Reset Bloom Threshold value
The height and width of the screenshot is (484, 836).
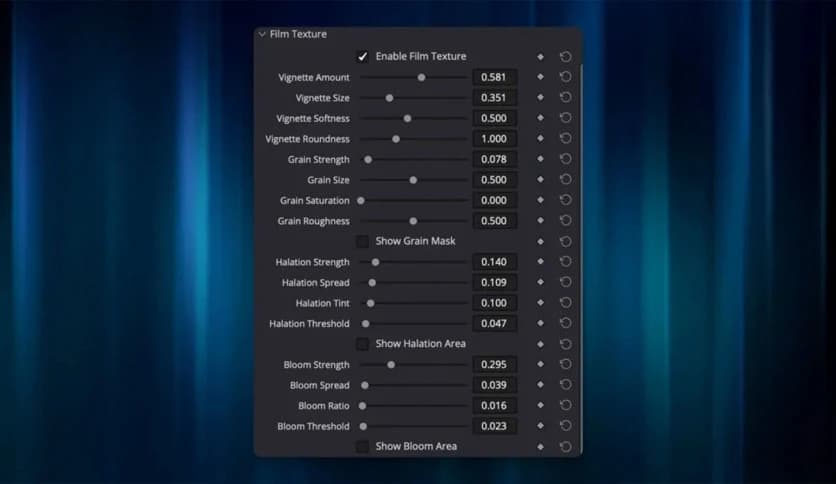click(566, 426)
